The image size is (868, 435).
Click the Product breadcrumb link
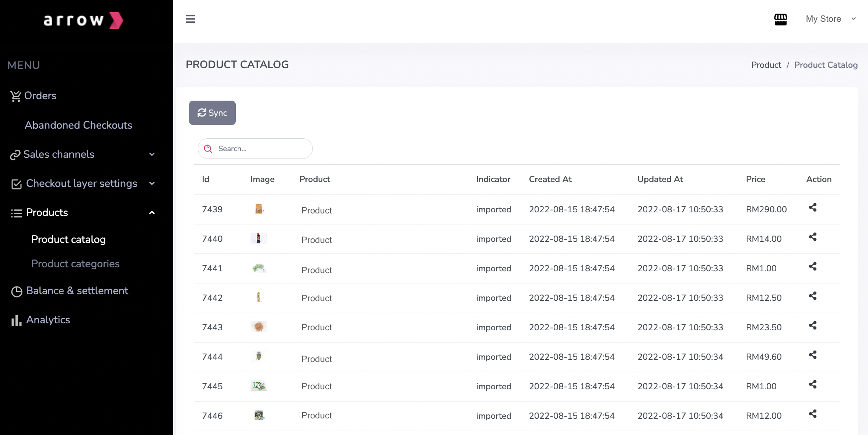pos(766,65)
